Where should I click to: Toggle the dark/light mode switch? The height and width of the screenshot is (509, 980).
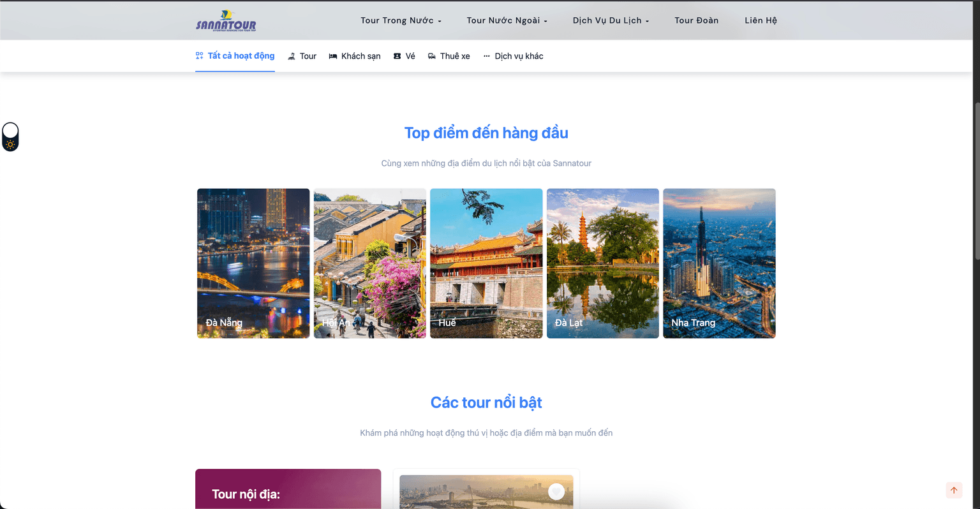click(x=10, y=136)
